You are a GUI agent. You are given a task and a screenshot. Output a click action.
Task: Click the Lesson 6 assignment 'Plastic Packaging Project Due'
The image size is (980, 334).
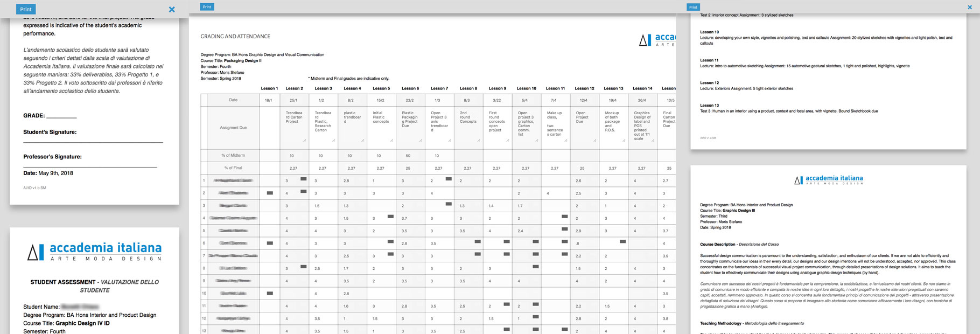tap(410, 127)
